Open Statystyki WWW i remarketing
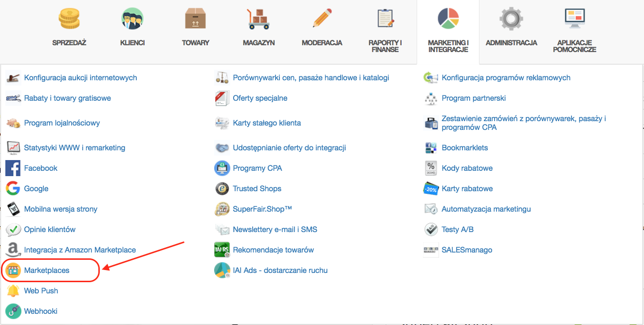 coord(74,148)
